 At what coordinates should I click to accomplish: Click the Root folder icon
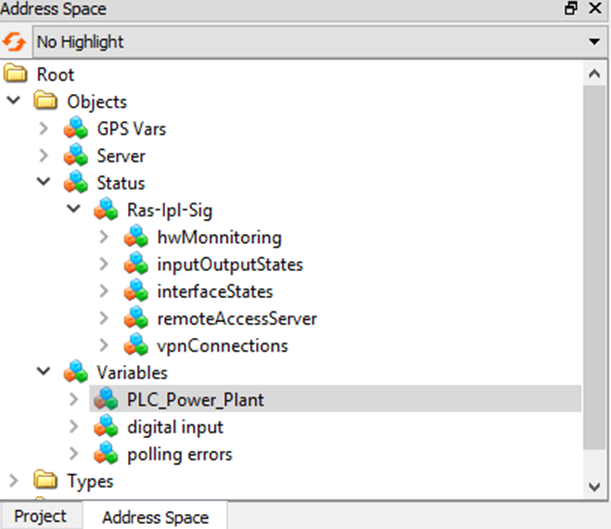point(16,75)
